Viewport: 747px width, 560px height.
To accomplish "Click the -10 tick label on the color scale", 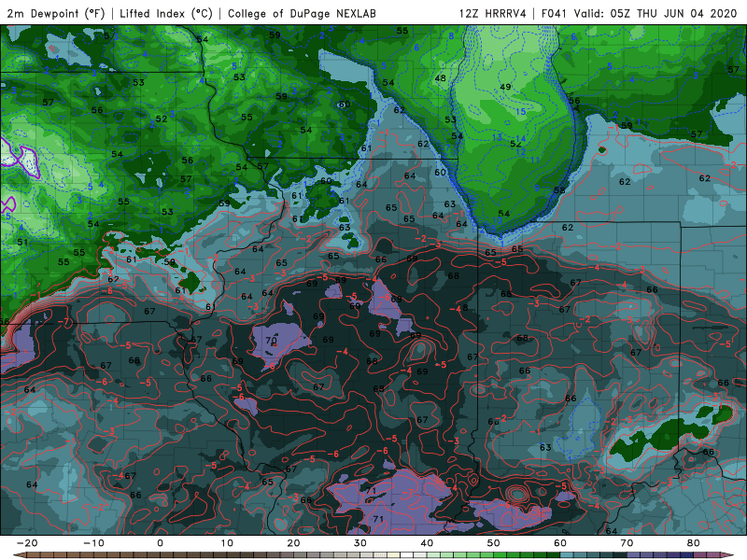I will pyautogui.click(x=93, y=543).
